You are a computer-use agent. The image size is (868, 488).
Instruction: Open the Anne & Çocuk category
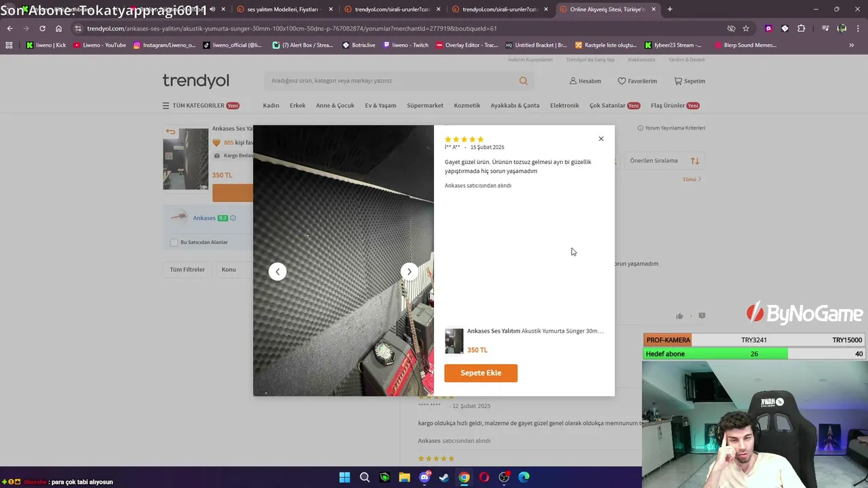(x=335, y=106)
